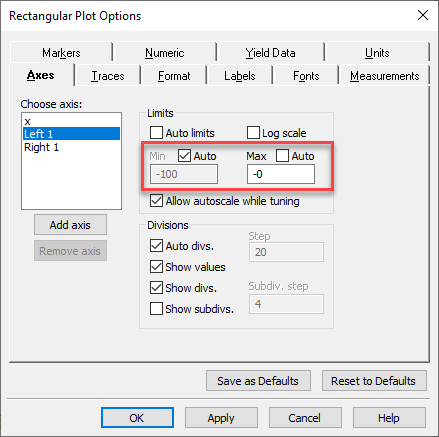
Task: Click the Max value input field
Action: click(x=281, y=174)
